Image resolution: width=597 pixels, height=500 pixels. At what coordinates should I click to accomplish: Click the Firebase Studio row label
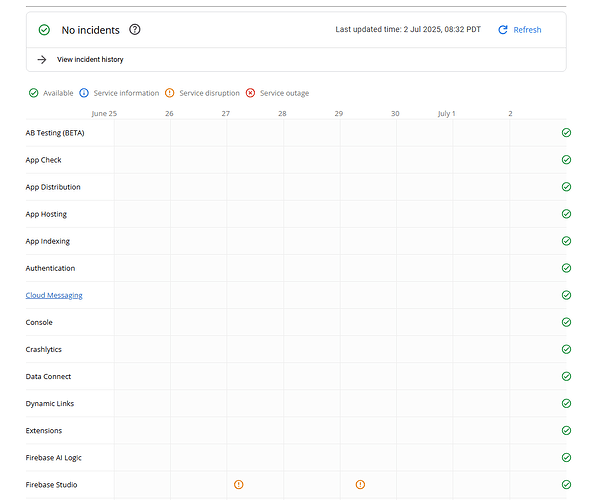[51, 484]
